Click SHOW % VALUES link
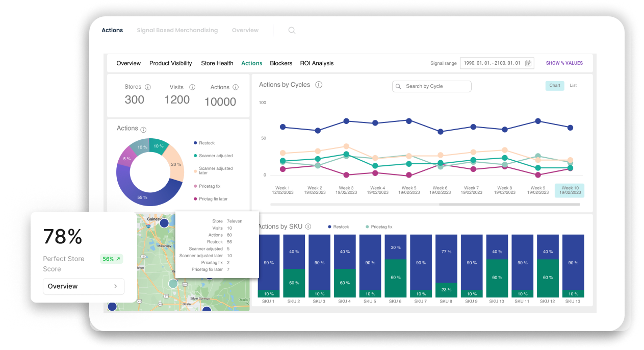 (564, 63)
